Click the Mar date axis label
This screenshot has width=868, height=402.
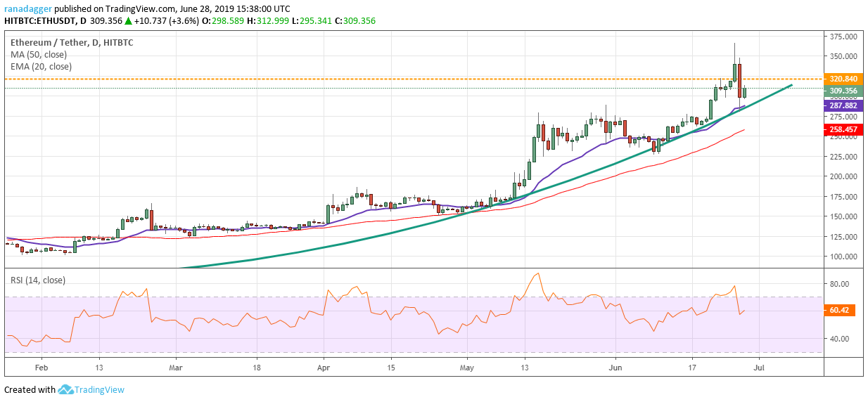(177, 367)
